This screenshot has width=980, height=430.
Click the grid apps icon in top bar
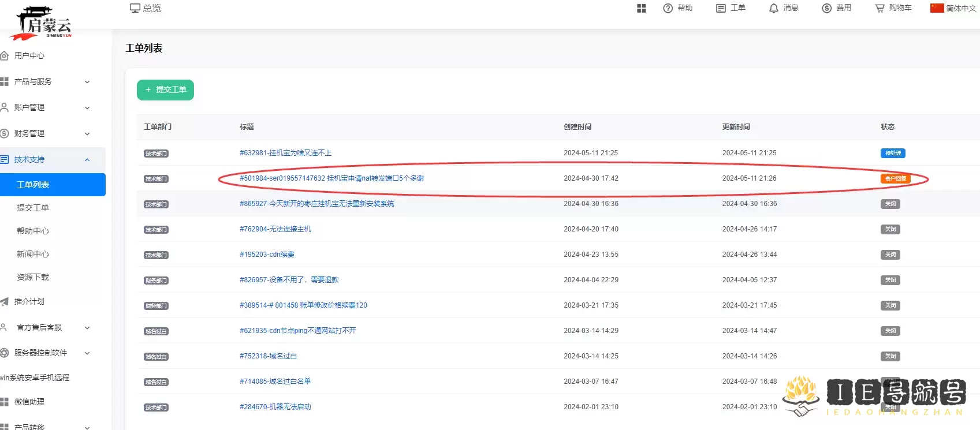[x=641, y=8]
